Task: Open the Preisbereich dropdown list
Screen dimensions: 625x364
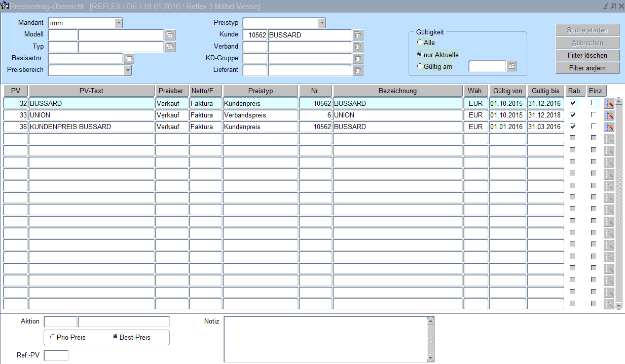Action: [127, 70]
